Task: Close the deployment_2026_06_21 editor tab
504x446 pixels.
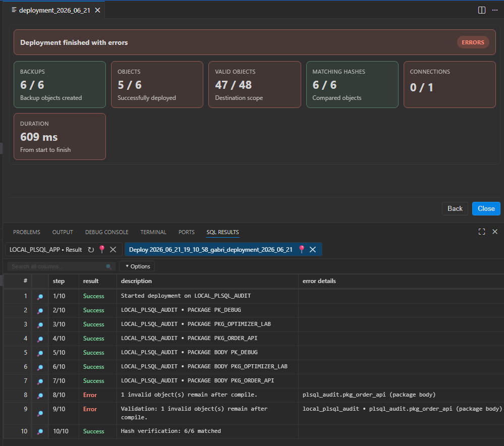Action: 97,10
